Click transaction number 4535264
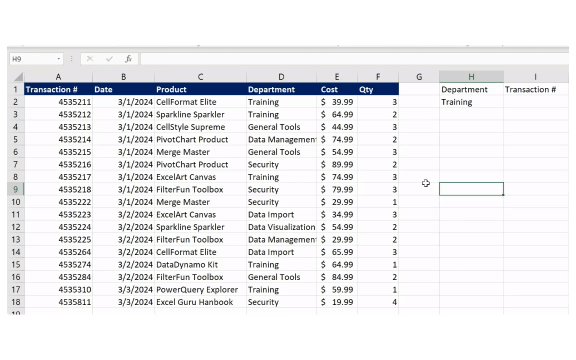This screenshot has height=360, width=576. pos(58,252)
